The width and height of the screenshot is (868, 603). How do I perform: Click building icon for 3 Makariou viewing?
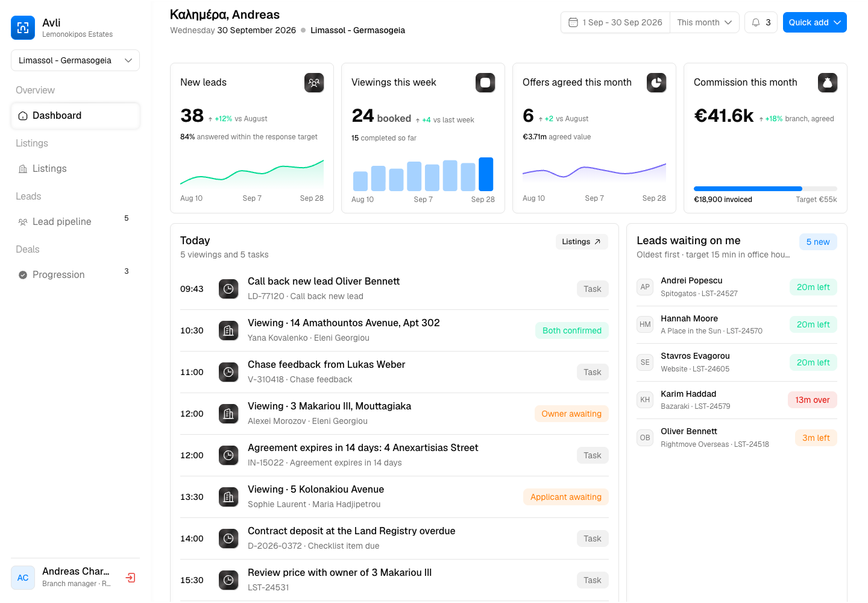point(228,414)
